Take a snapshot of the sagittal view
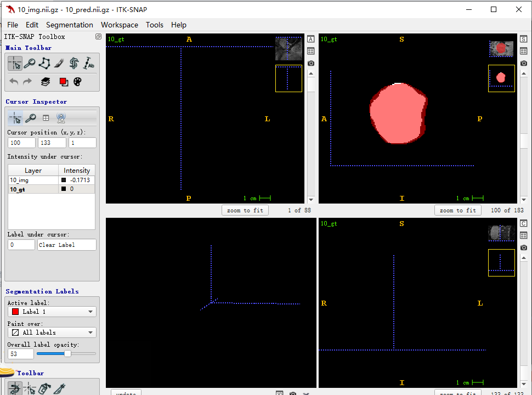The image size is (532, 395). point(524,64)
